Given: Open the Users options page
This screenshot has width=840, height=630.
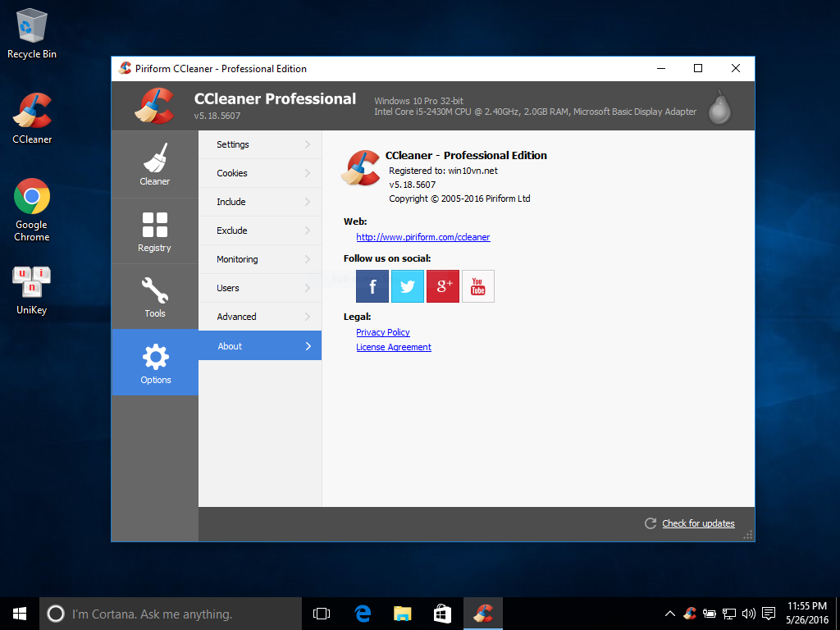Looking at the screenshot, I should click(260, 288).
